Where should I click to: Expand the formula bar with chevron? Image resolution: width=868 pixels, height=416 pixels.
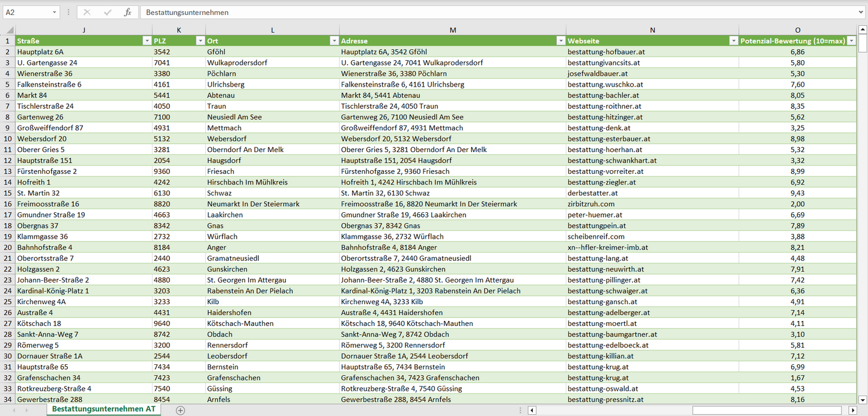(x=861, y=12)
